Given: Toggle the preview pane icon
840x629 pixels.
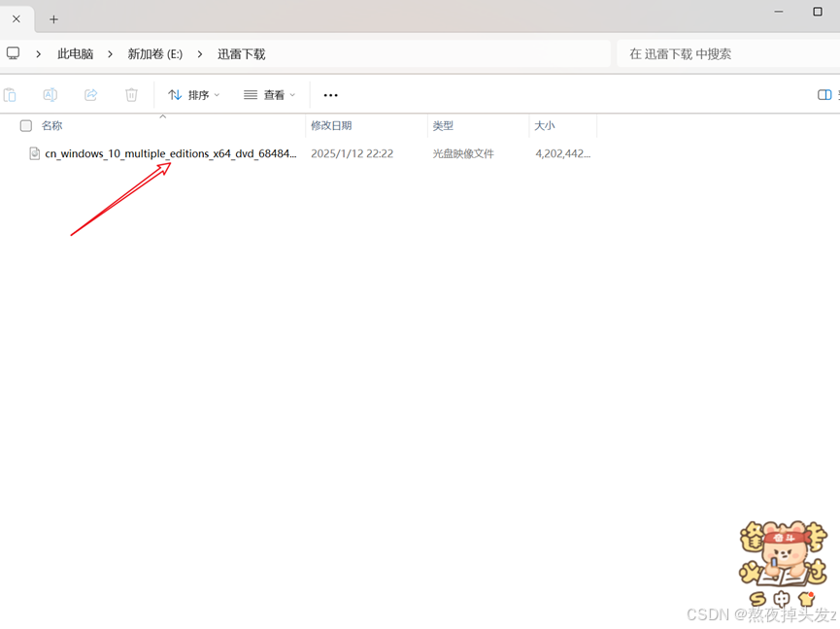Looking at the screenshot, I should (x=824, y=95).
